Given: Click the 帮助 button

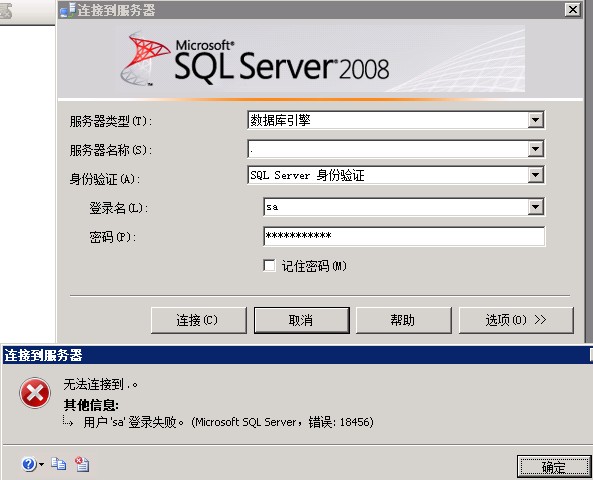Looking at the screenshot, I should 404,320.
